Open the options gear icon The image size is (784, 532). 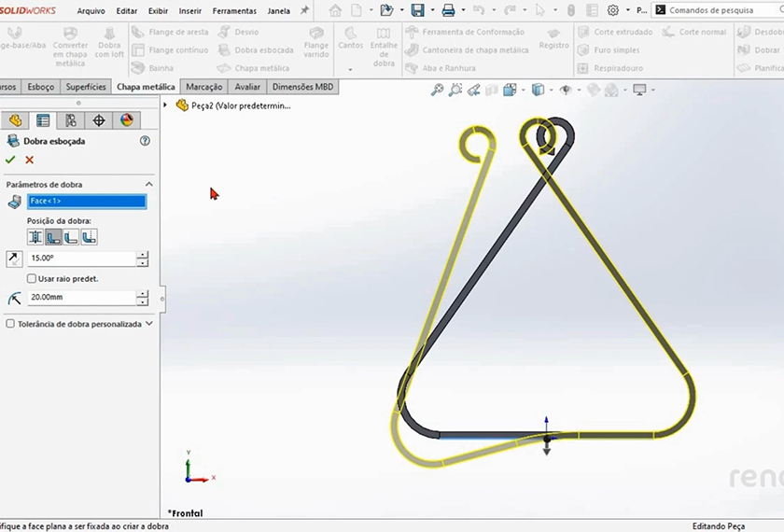(x=613, y=10)
